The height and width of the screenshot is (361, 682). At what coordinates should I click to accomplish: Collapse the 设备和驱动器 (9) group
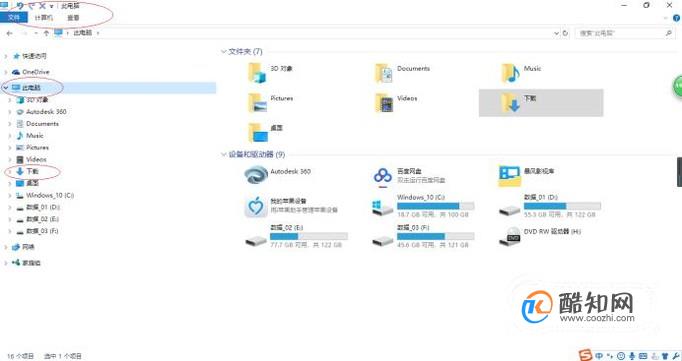224,154
